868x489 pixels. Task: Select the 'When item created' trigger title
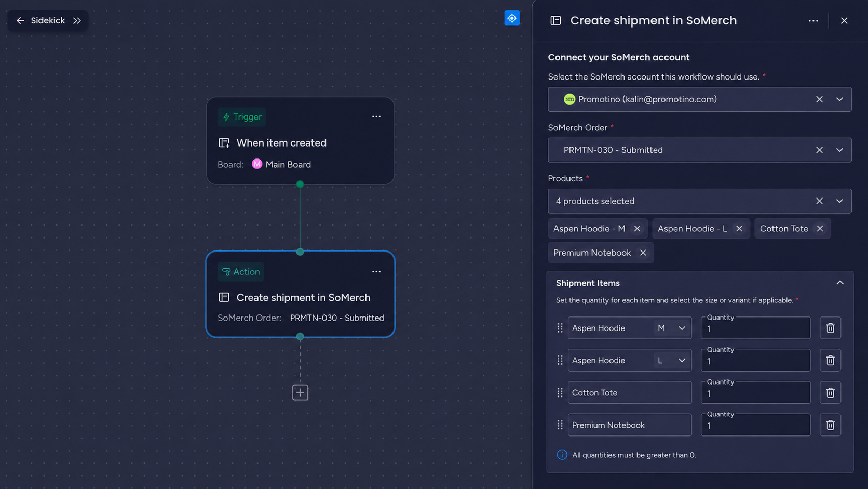coord(281,142)
